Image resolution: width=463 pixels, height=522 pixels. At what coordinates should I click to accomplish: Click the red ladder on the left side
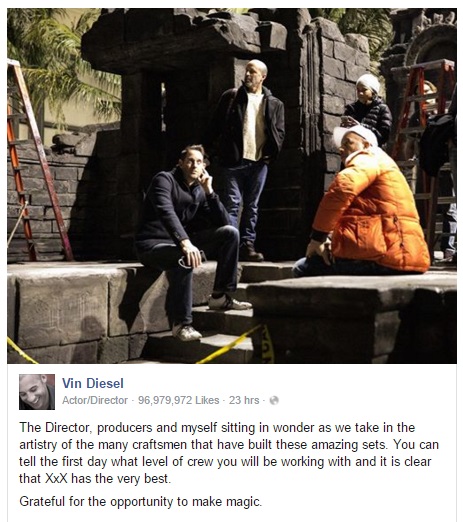(32, 160)
